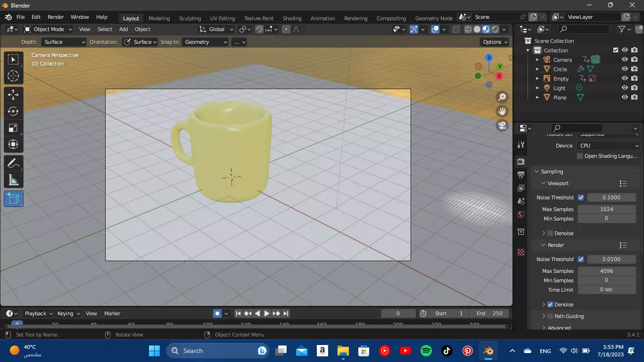
Task: Open the Device CPU dropdown
Action: [x=609, y=146]
